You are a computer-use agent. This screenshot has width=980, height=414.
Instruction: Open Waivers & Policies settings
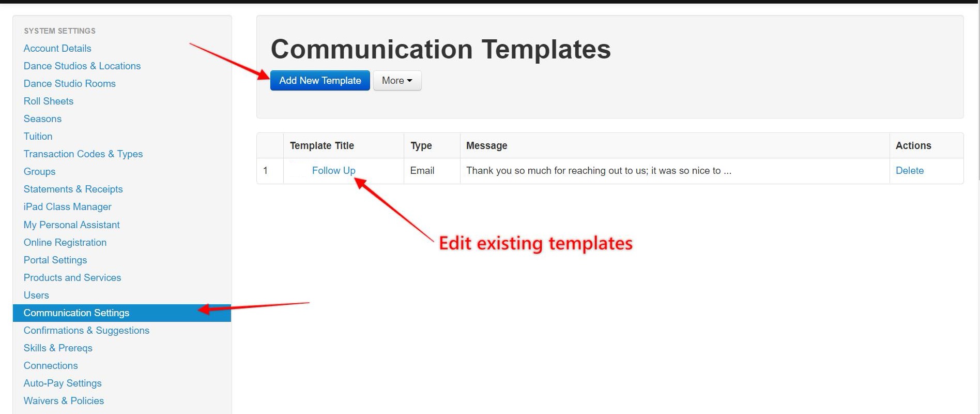(64, 401)
